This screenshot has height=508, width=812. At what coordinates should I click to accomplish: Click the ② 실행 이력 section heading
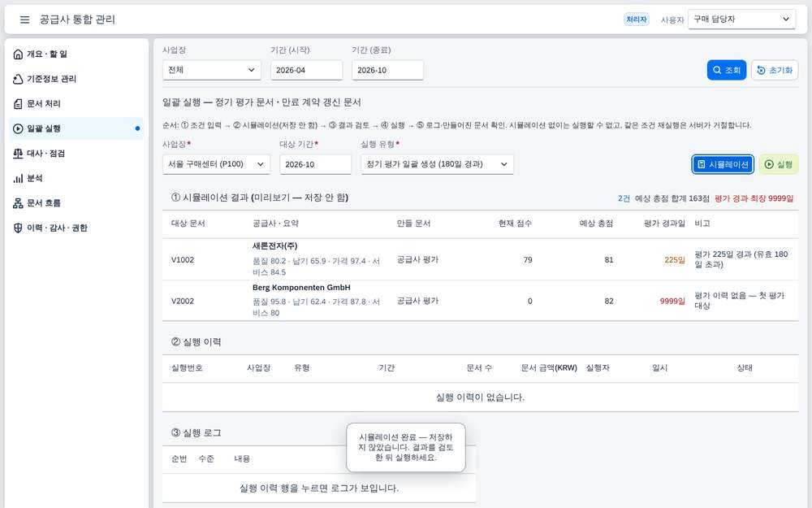point(197,341)
